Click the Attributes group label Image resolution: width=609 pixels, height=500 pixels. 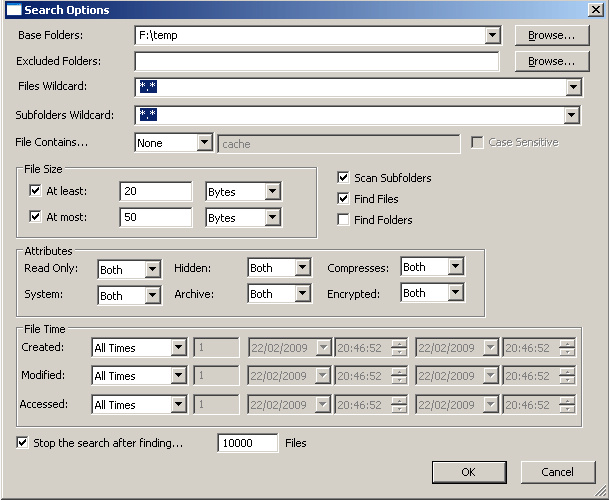(48, 251)
